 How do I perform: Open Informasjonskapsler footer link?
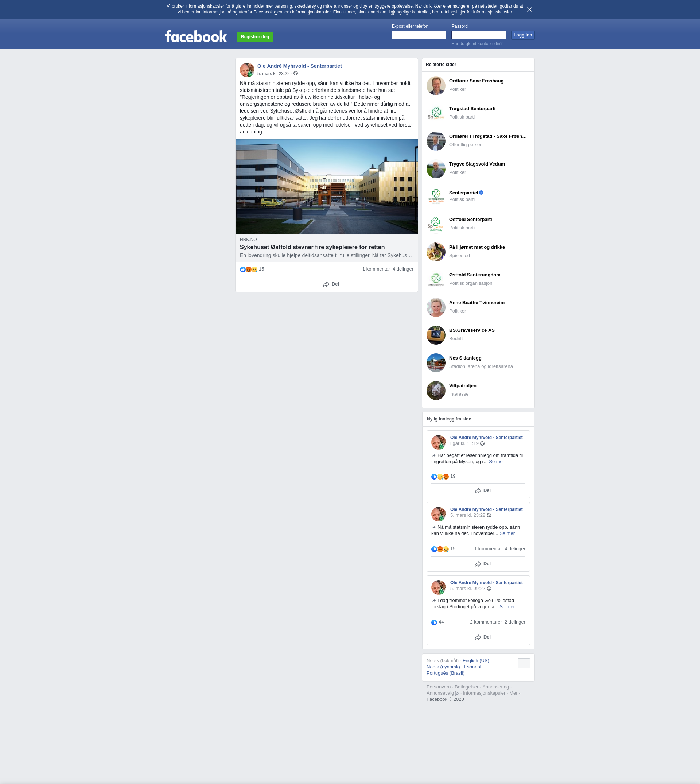pos(484,693)
